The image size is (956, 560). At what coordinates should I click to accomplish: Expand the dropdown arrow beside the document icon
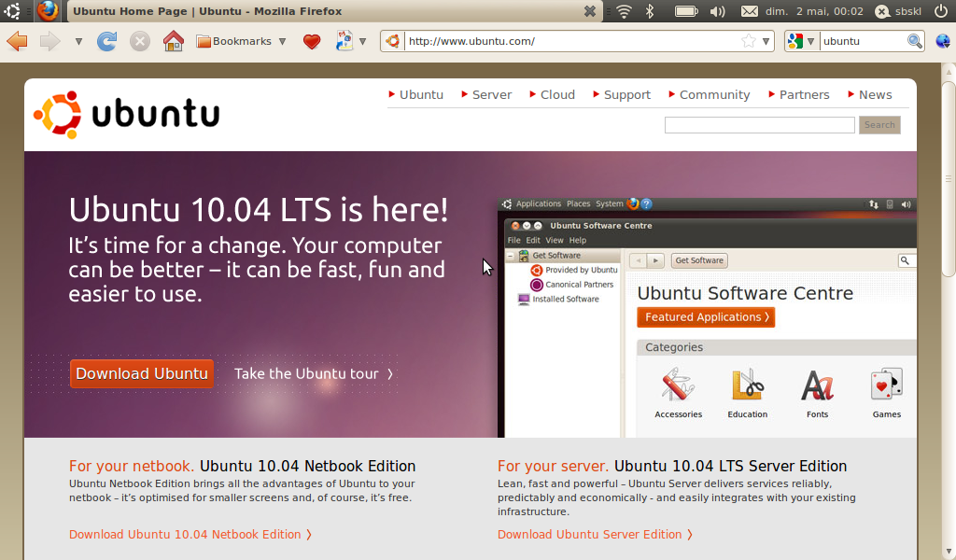363,41
